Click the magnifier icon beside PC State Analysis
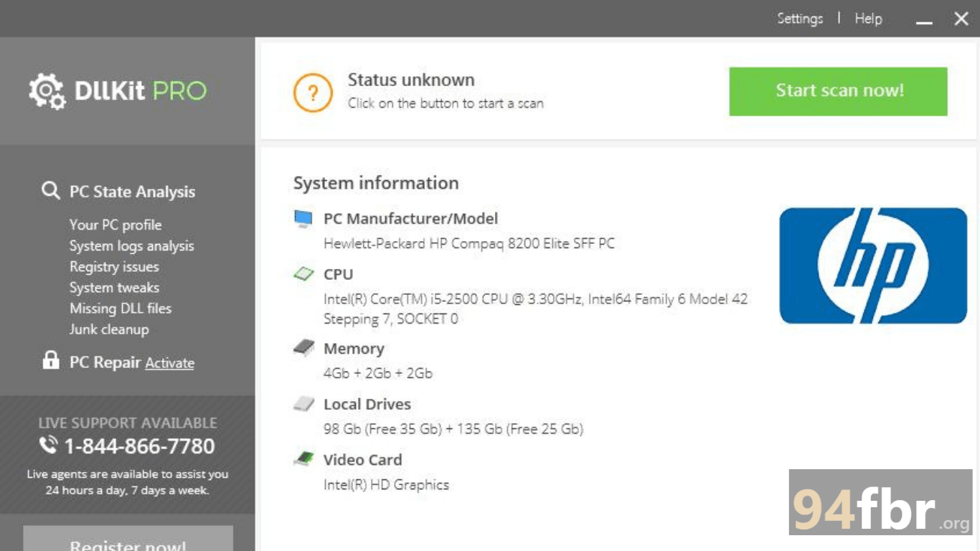The height and width of the screenshot is (551, 980). coord(50,191)
